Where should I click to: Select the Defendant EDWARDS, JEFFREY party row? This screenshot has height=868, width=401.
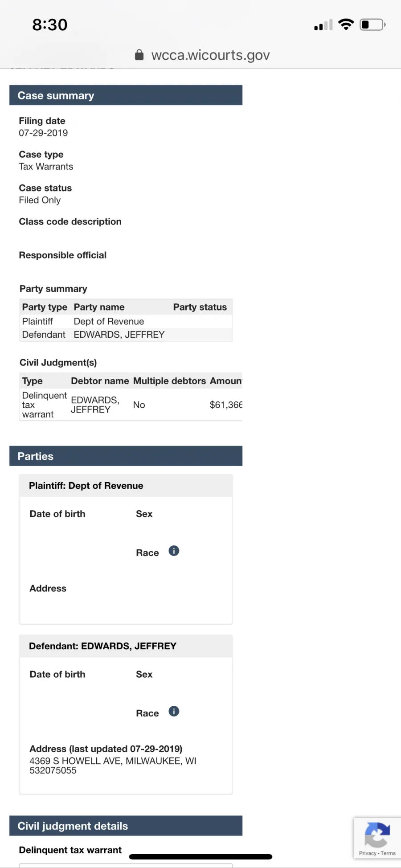126,335
